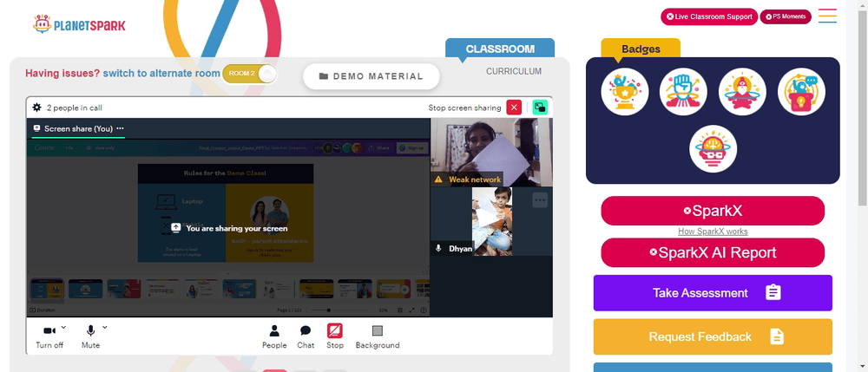Click the green picture-in-picture icon
Screen dimensions: 868x372
click(540, 108)
